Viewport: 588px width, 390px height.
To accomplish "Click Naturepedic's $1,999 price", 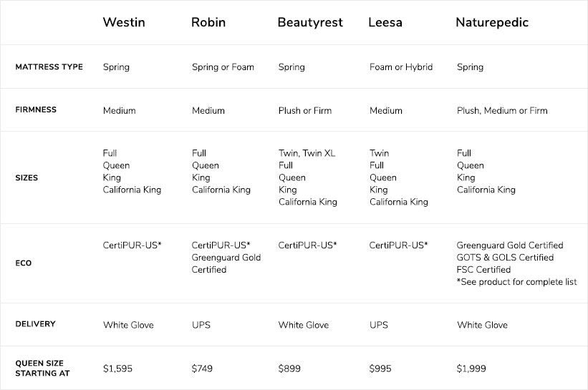I will 471,369.
